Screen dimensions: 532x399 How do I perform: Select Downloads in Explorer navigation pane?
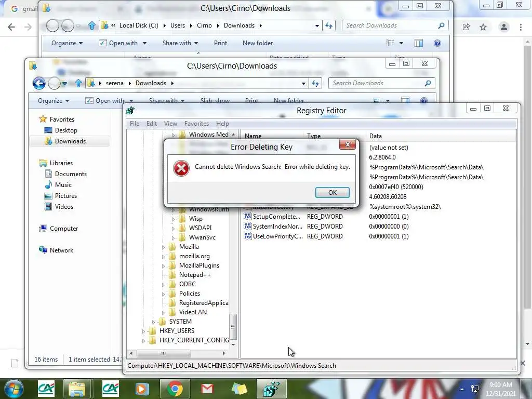pos(70,141)
